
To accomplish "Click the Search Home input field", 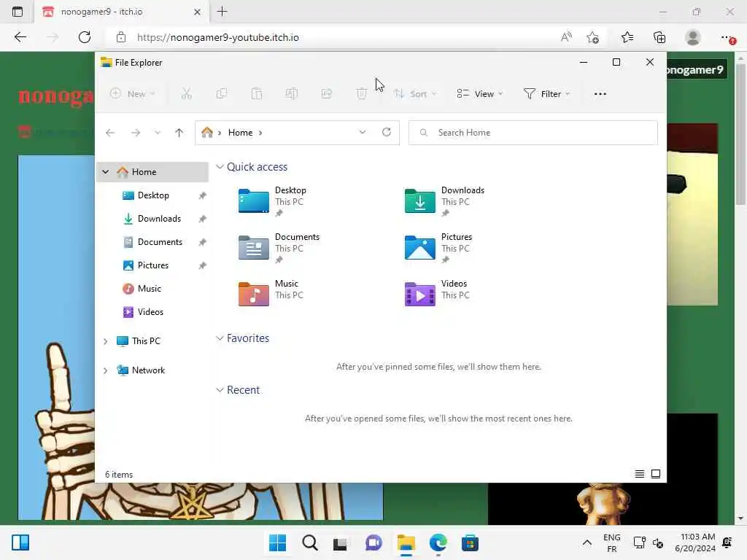I will tap(533, 133).
